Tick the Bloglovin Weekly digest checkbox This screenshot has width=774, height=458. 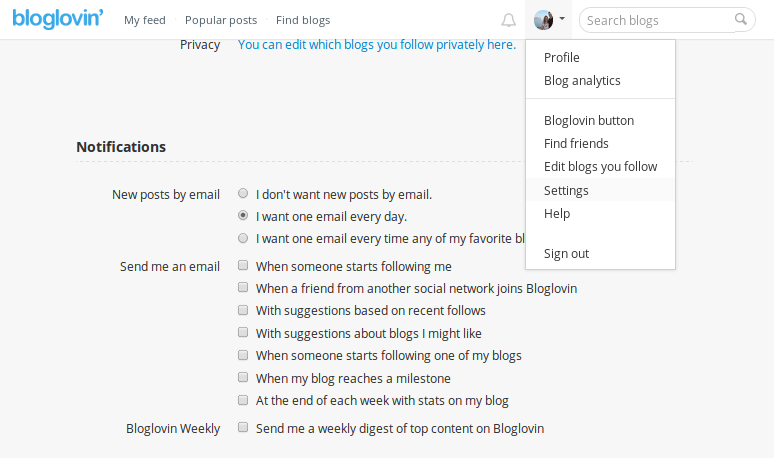[243, 427]
